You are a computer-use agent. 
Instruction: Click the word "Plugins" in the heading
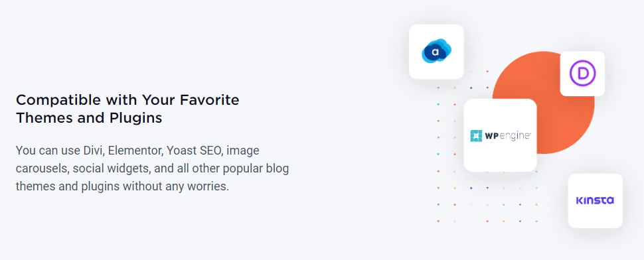pyautogui.click(x=135, y=119)
